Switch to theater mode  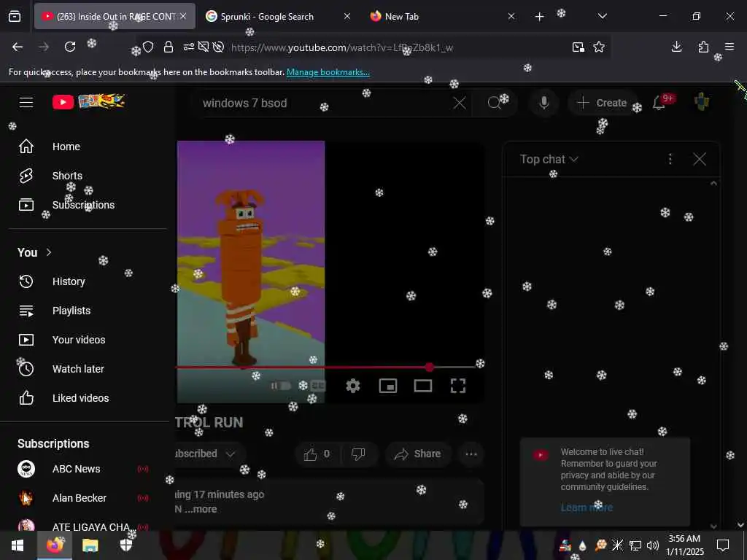(x=423, y=386)
